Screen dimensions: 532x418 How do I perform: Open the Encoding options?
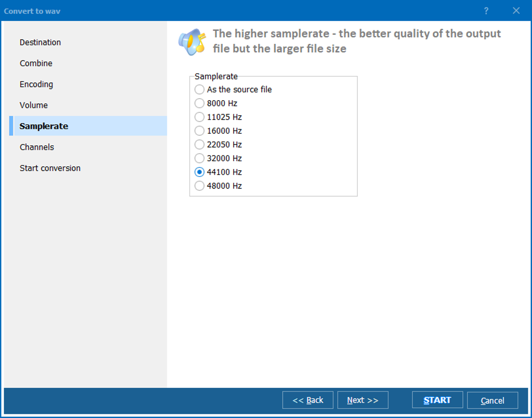(x=37, y=84)
